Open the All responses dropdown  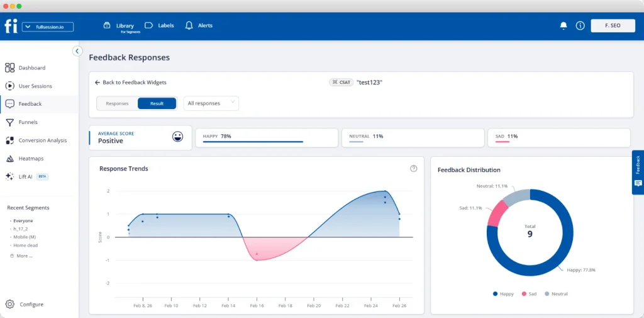pos(211,104)
